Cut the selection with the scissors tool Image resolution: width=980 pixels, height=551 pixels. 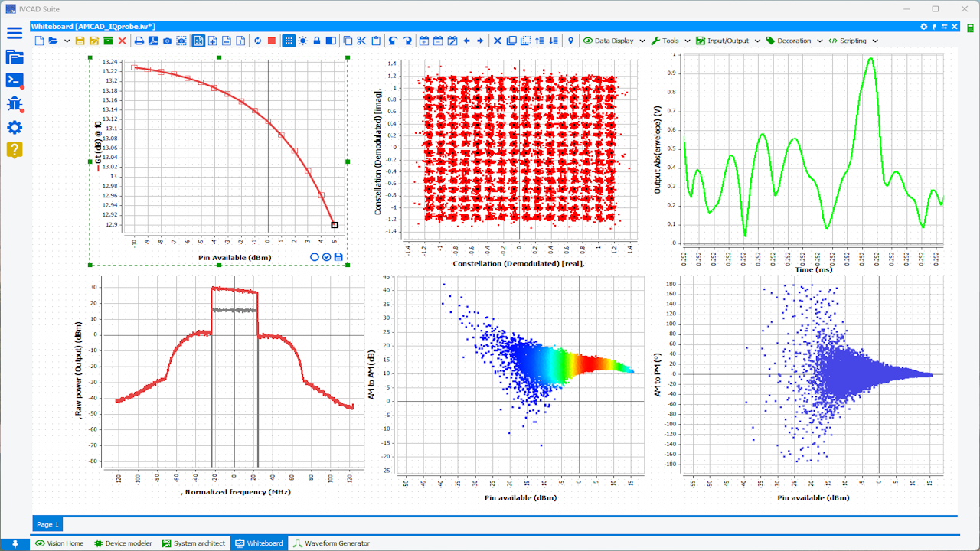361,41
